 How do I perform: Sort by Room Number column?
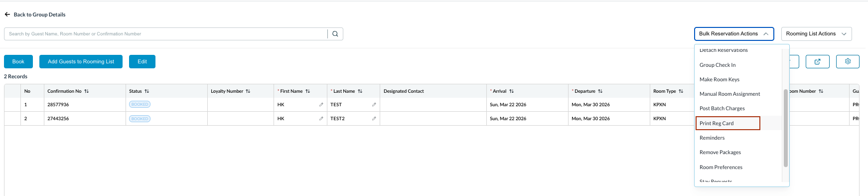click(821, 91)
